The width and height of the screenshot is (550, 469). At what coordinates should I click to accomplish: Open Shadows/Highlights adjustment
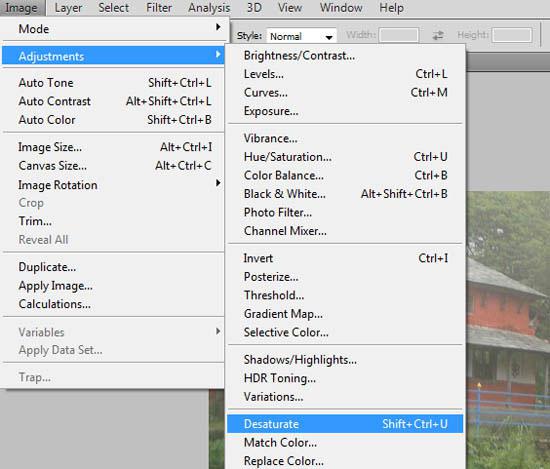pos(345,360)
